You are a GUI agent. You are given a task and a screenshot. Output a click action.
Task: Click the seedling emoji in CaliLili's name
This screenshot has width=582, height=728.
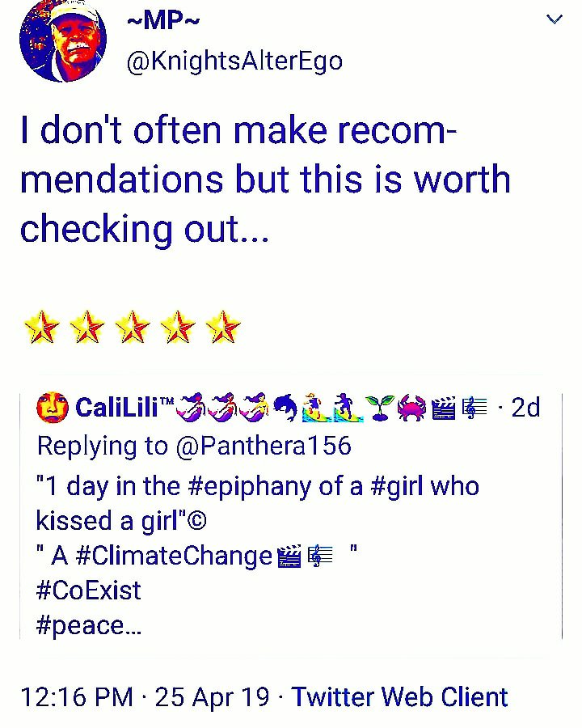point(380,407)
